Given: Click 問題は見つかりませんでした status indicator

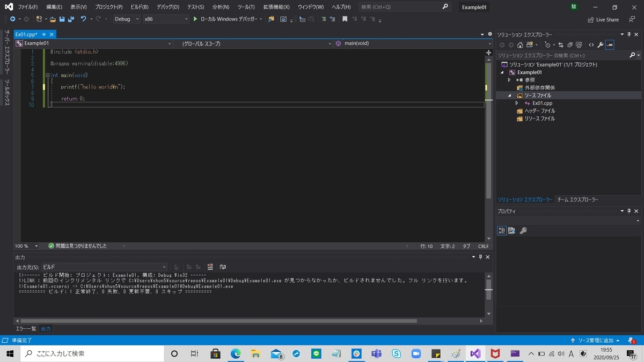Looking at the screenshot, I should click(77, 246).
